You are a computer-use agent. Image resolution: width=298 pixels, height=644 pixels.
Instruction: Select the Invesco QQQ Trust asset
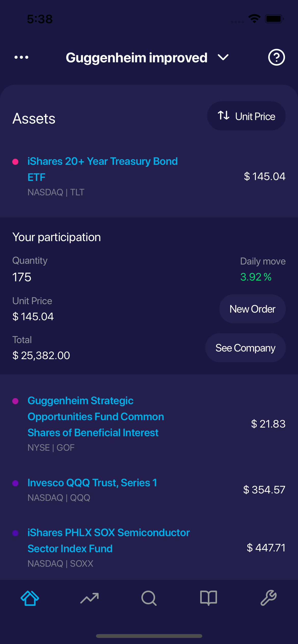click(92, 483)
